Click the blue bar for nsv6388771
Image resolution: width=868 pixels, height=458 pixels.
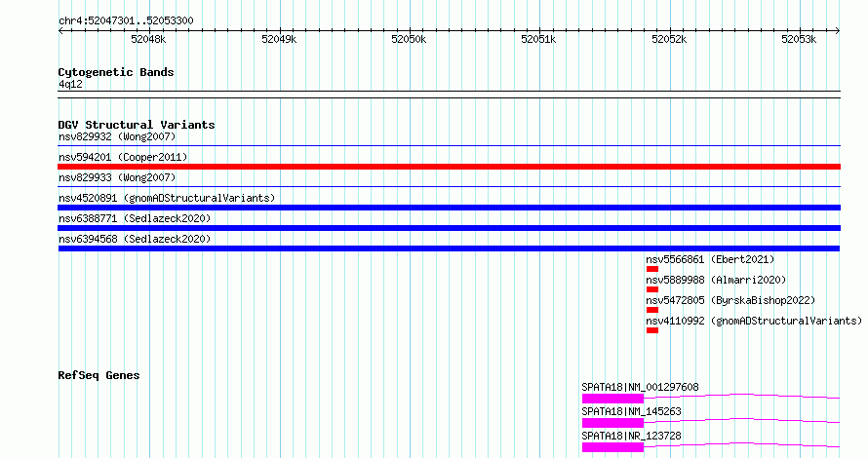[449, 228]
